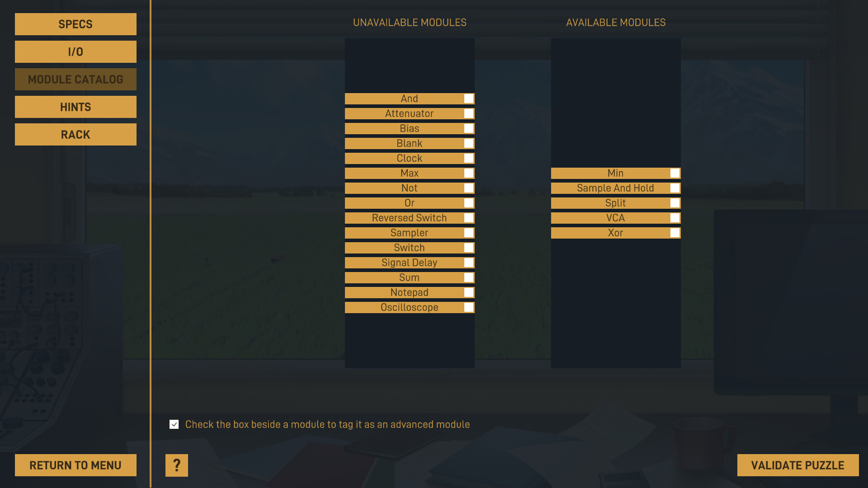868x488 pixels.
Task: Click the question mark help button
Action: click(176, 465)
